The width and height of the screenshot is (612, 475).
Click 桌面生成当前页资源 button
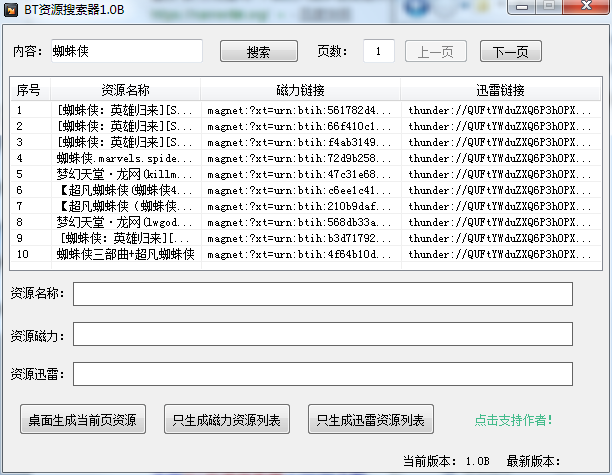pyautogui.click(x=83, y=419)
